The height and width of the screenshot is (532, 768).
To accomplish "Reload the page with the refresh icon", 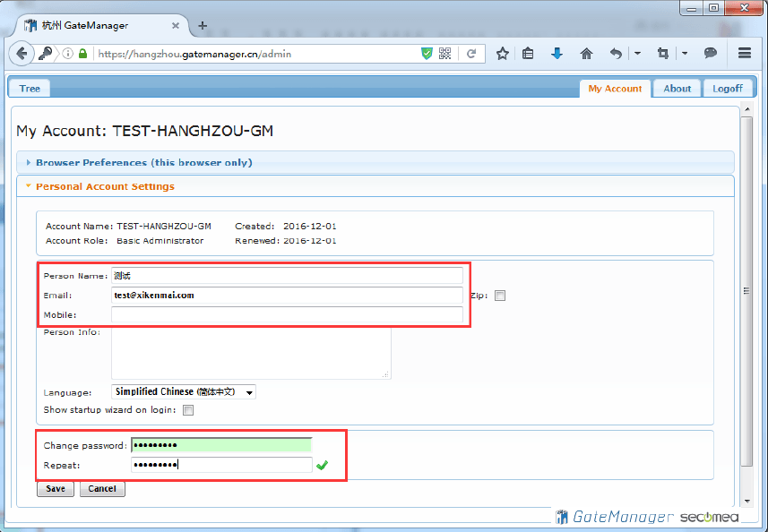I will pos(471,54).
